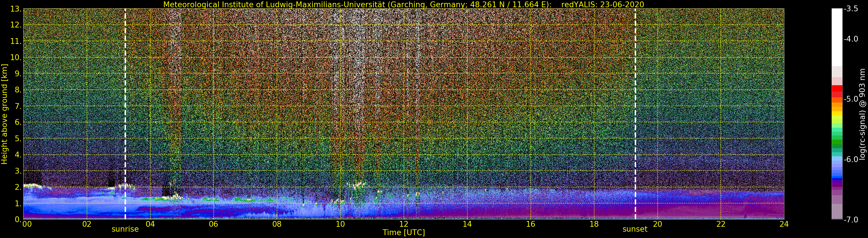Click the height tick label '8.'

[x=18, y=90]
